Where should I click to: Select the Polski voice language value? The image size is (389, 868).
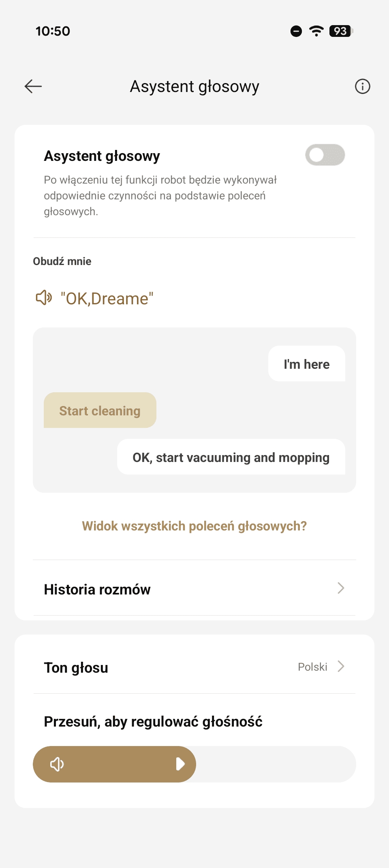click(x=312, y=667)
